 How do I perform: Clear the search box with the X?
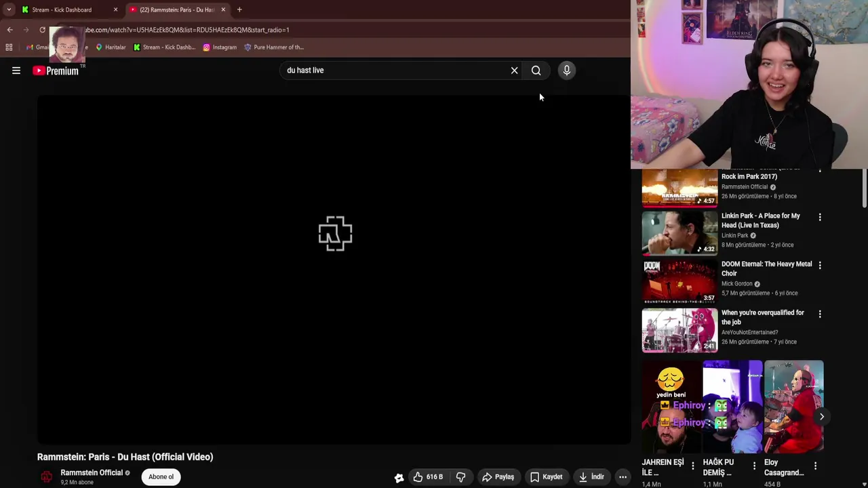pos(514,70)
